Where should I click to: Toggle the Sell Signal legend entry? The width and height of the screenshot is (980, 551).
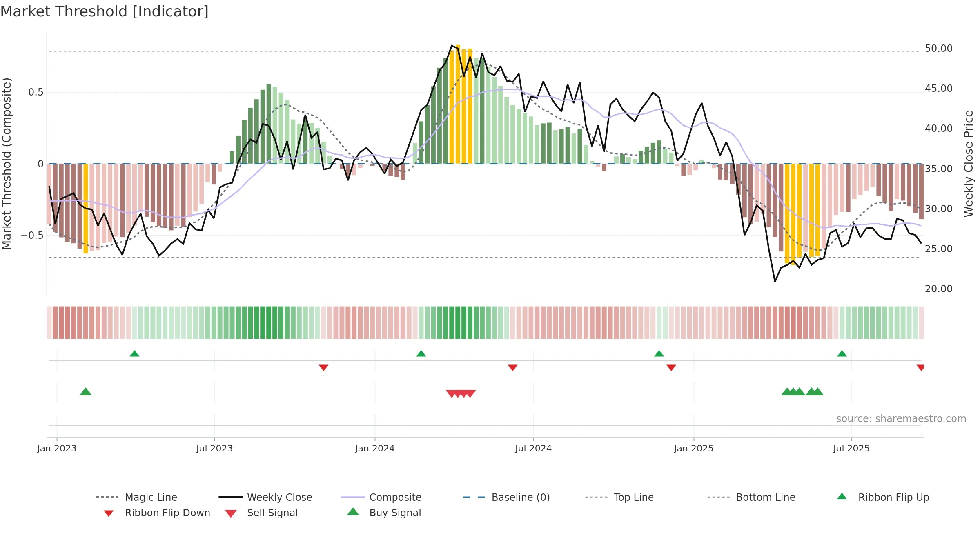pyautogui.click(x=261, y=513)
